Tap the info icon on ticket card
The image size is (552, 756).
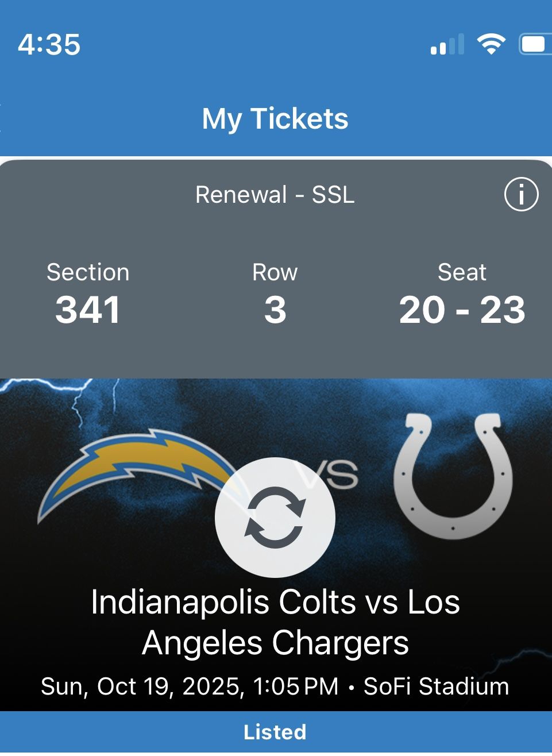[x=521, y=195]
